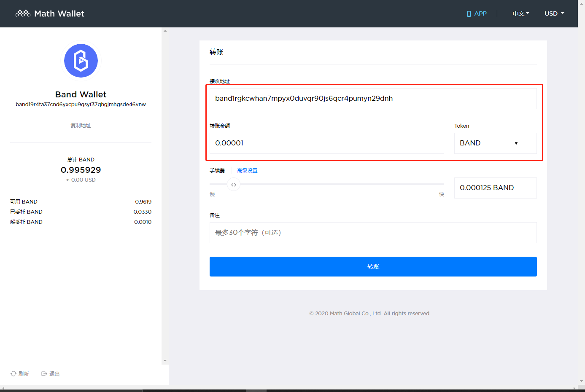Focus the 接收地址 recipient address field
This screenshot has height=392, width=585.
click(373, 99)
